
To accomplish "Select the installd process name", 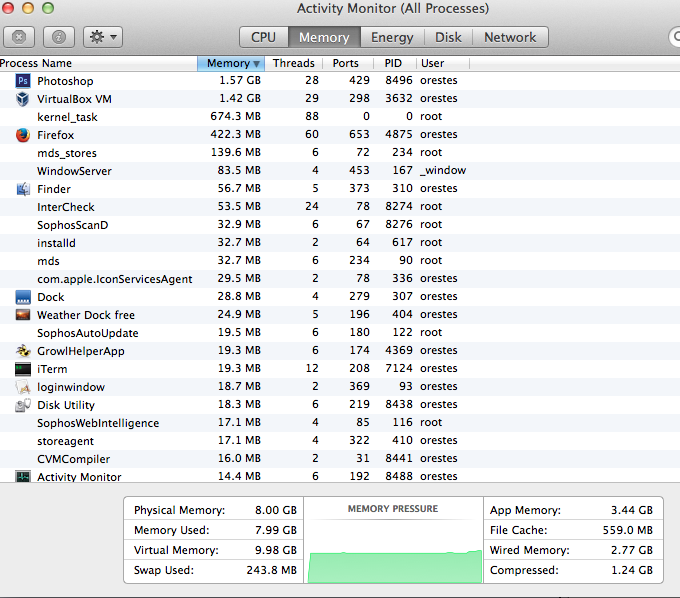I will (x=56, y=243).
